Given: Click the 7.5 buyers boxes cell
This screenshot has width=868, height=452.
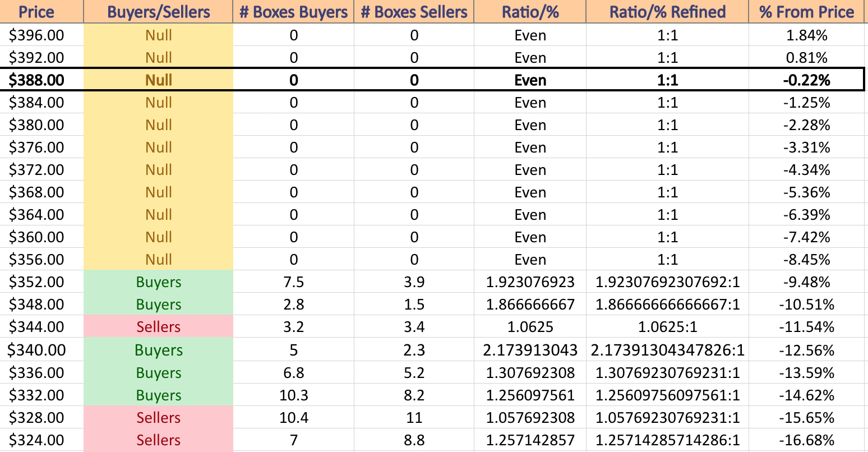Looking at the screenshot, I should pos(294,282).
